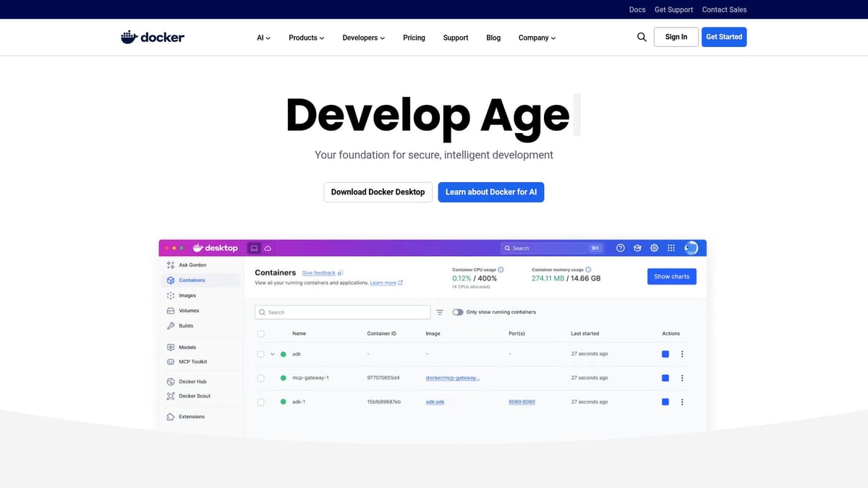Open the Extensions puzzle icon in sidebar

pos(171,417)
